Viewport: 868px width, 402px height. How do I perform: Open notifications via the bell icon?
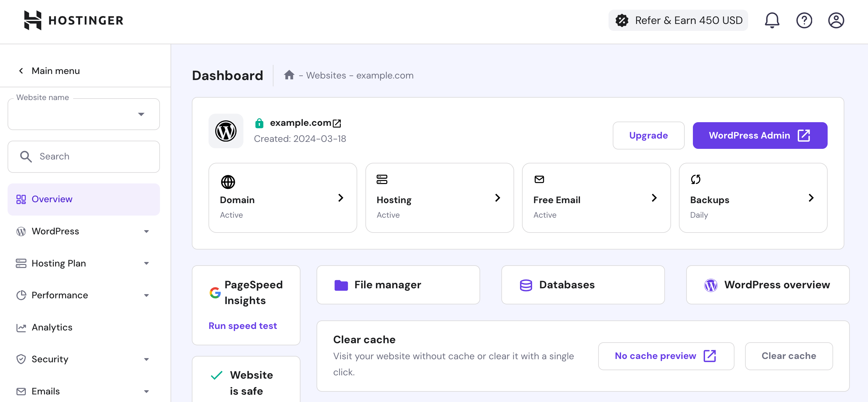(772, 20)
